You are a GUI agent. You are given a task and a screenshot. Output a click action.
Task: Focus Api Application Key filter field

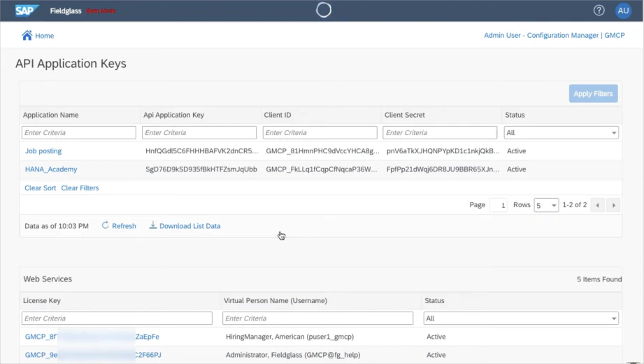tap(199, 132)
